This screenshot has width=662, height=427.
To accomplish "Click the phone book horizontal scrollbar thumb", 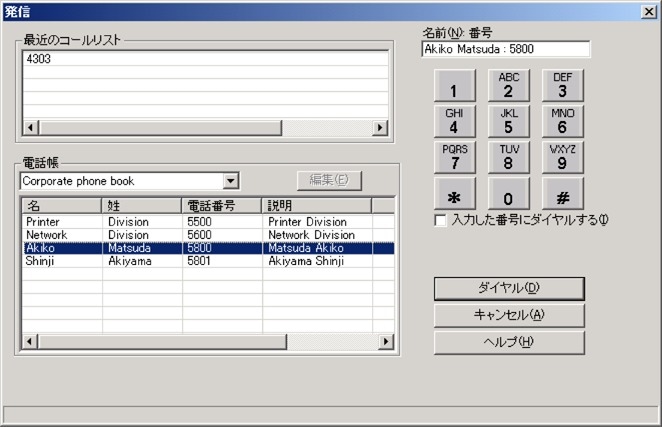I will click(x=162, y=341).
